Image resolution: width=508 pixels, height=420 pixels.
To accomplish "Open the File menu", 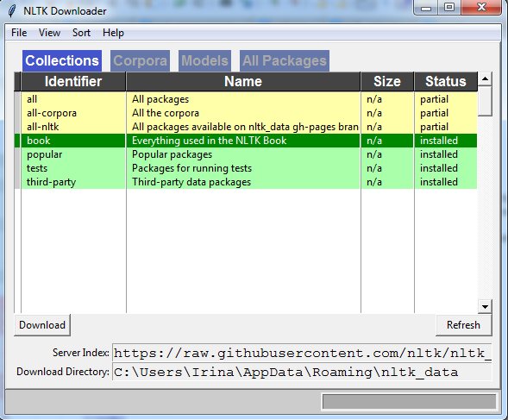I will tap(19, 33).
